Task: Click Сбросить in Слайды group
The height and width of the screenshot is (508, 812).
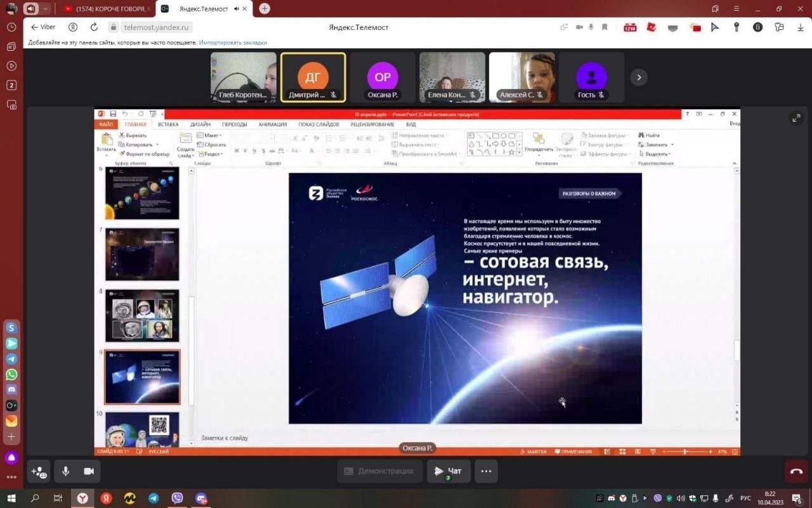Action: [211, 145]
